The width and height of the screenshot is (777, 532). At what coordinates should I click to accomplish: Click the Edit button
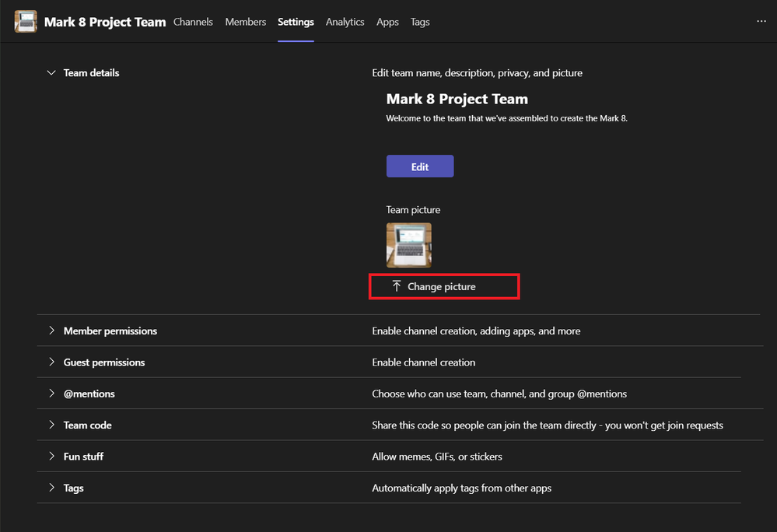click(420, 166)
